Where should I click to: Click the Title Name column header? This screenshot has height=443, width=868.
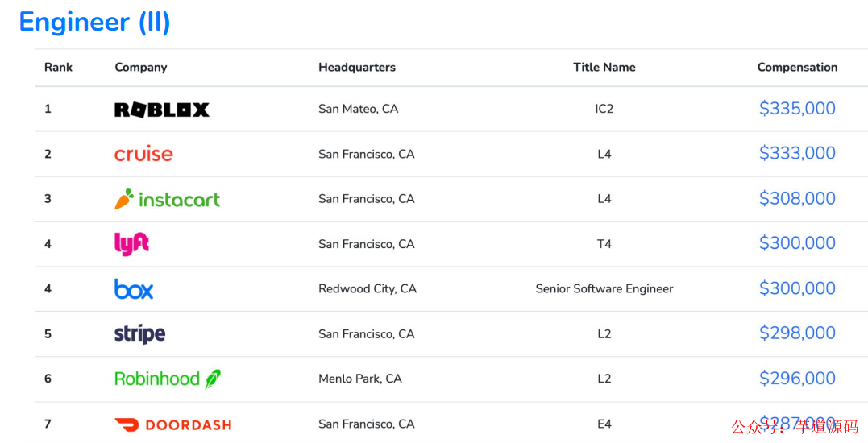[x=604, y=68]
